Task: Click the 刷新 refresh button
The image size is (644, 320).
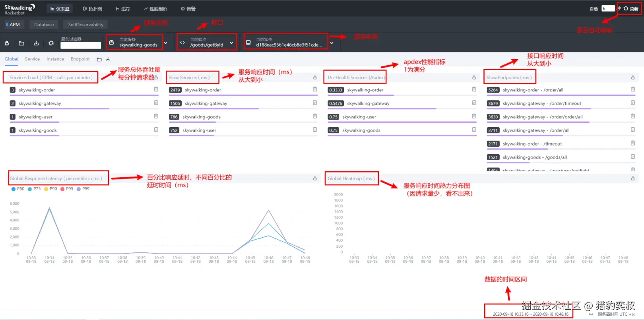Action: tap(631, 9)
